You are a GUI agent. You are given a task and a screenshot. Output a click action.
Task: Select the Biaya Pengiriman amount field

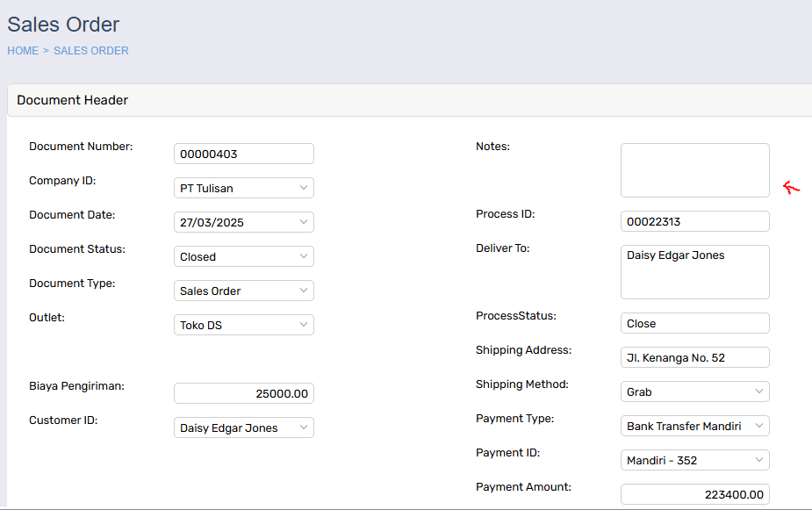243,393
